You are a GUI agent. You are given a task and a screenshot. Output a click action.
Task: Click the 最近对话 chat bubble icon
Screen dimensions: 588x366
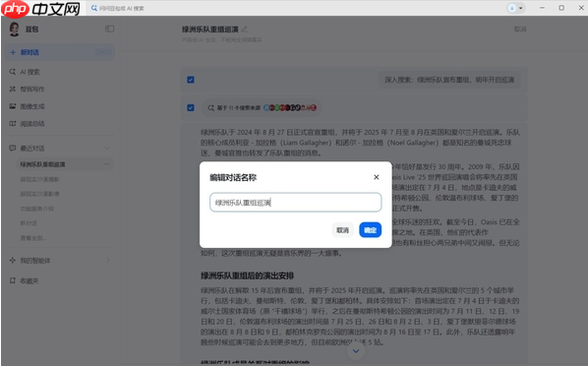coord(13,148)
